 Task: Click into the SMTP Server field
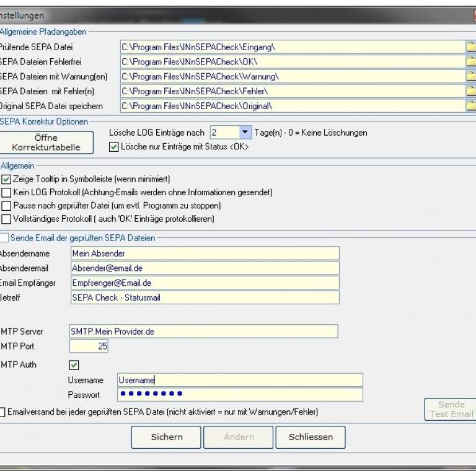click(x=203, y=332)
